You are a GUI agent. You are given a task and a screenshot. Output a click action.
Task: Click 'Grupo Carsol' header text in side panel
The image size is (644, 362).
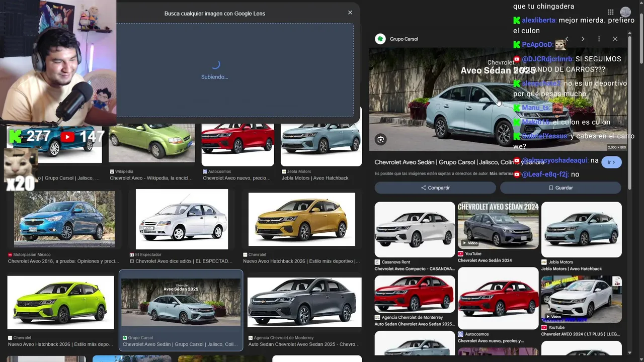404,39
